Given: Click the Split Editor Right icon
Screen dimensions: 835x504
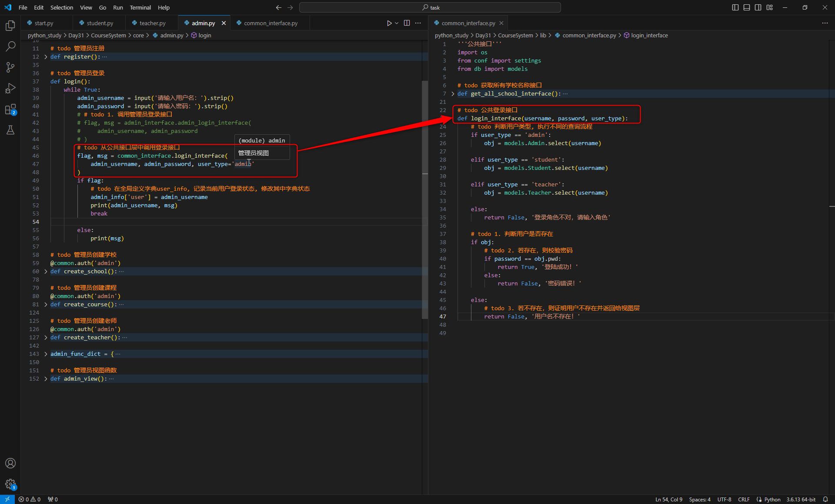Looking at the screenshot, I should (x=407, y=23).
